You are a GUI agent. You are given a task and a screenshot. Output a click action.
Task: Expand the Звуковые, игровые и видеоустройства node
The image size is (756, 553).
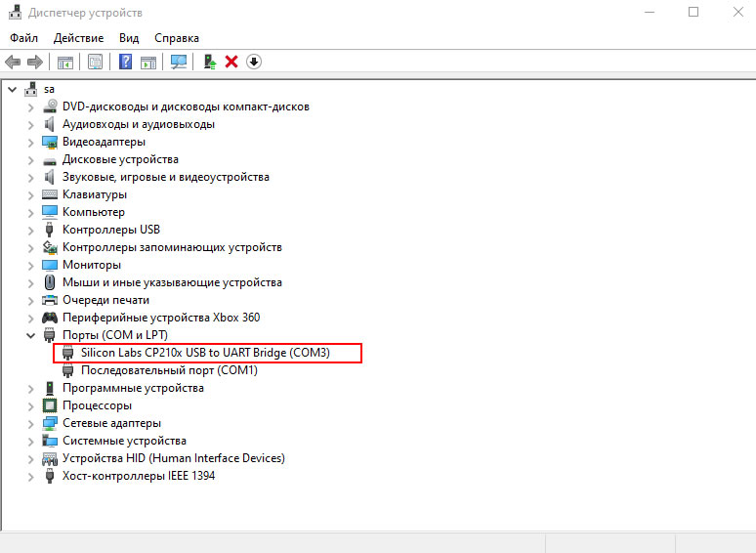pyautogui.click(x=31, y=178)
